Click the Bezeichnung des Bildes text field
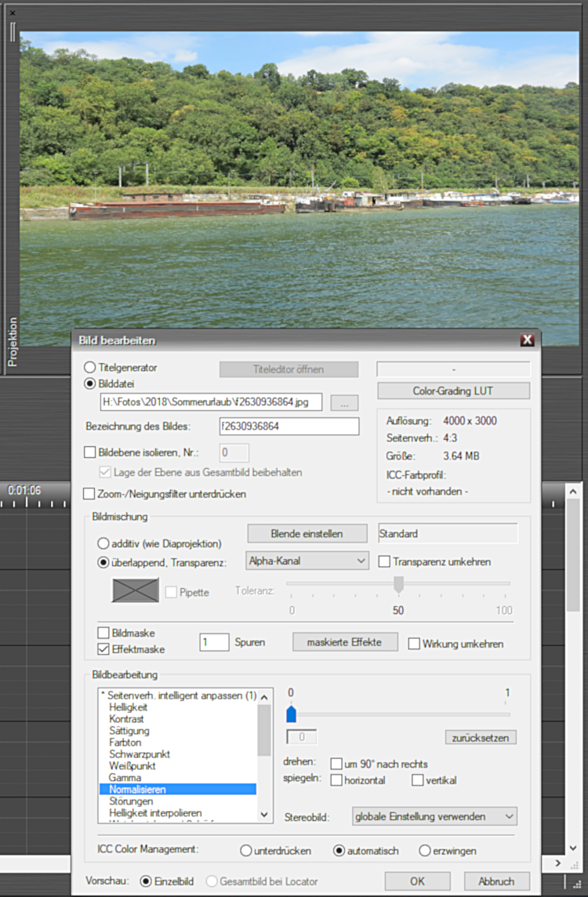The image size is (588, 897). 289,427
